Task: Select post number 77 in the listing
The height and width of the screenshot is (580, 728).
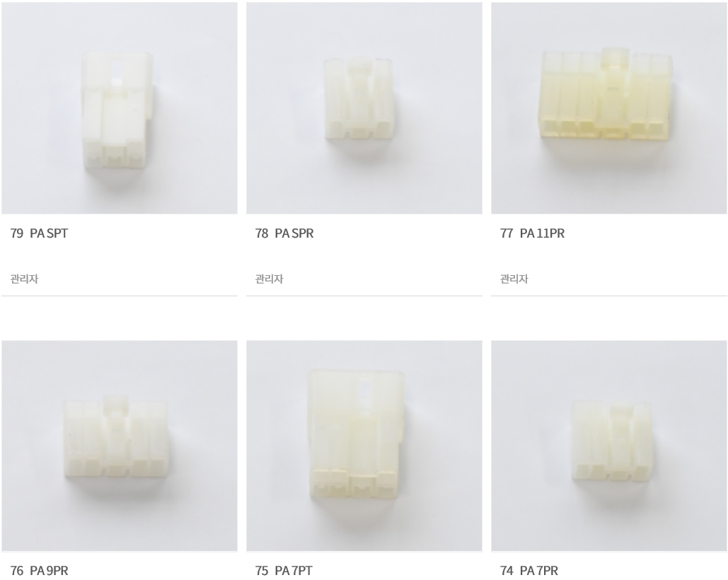Action: click(507, 233)
